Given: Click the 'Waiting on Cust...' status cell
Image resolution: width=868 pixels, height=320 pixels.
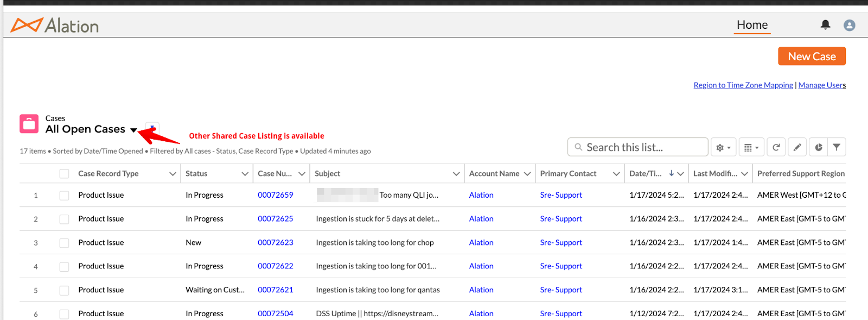Looking at the screenshot, I should [215, 290].
